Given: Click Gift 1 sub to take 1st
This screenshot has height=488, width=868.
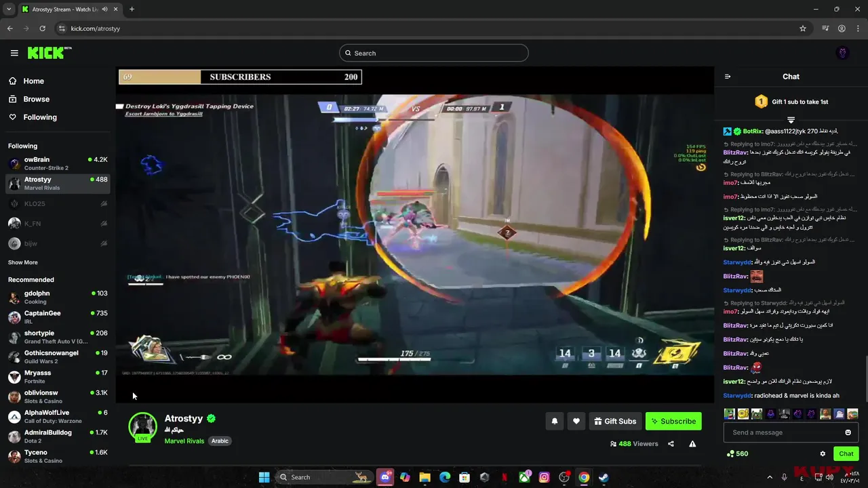Looking at the screenshot, I should [791, 102].
